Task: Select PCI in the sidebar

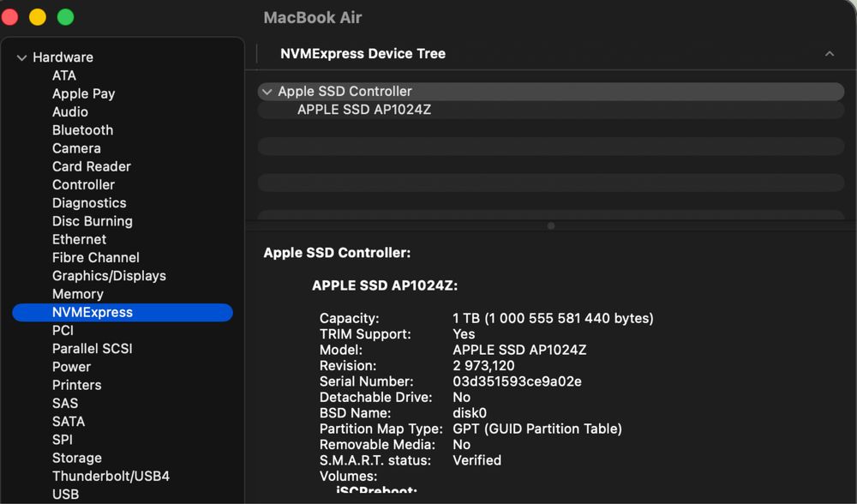Action: click(63, 330)
